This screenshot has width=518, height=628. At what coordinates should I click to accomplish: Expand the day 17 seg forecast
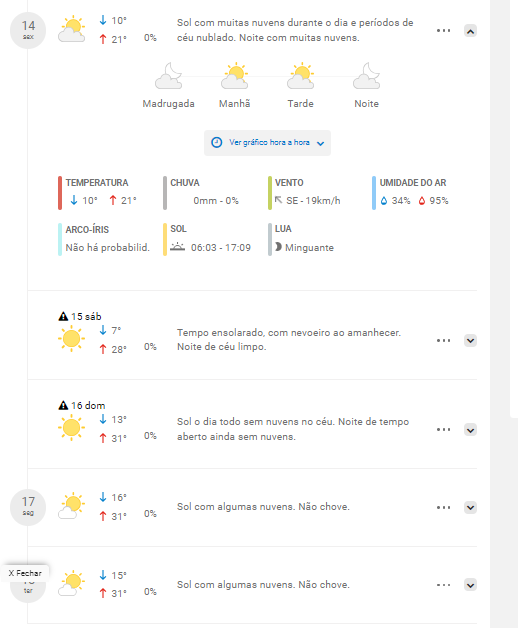pos(470,507)
